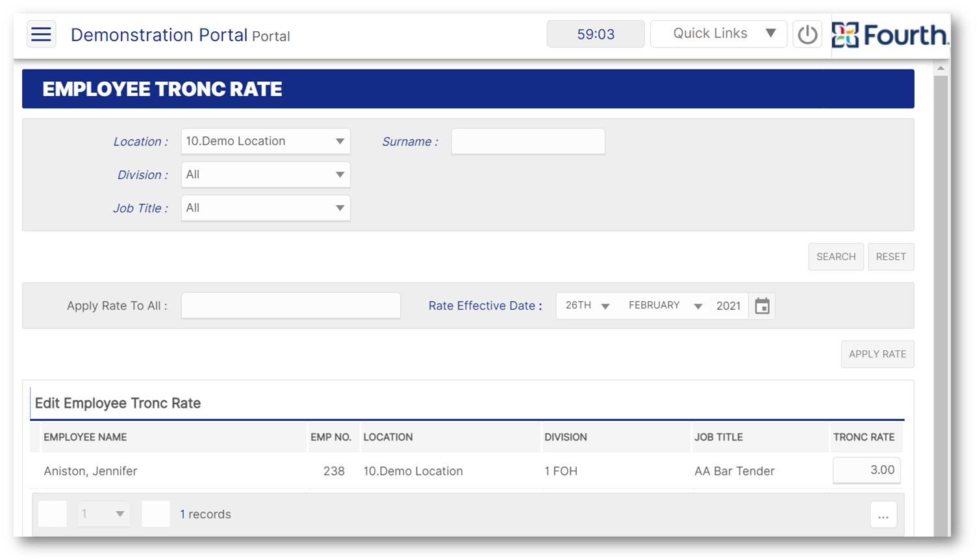Edit Tronc Rate field showing 3.00
The width and height of the screenshot is (977, 560).
click(867, 470)
